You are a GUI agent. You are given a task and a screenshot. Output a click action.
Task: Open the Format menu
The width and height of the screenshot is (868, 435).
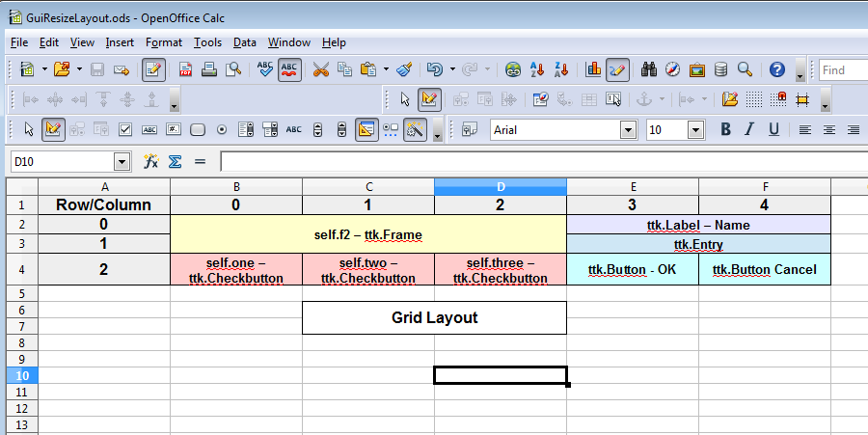(x=164, y=42)
